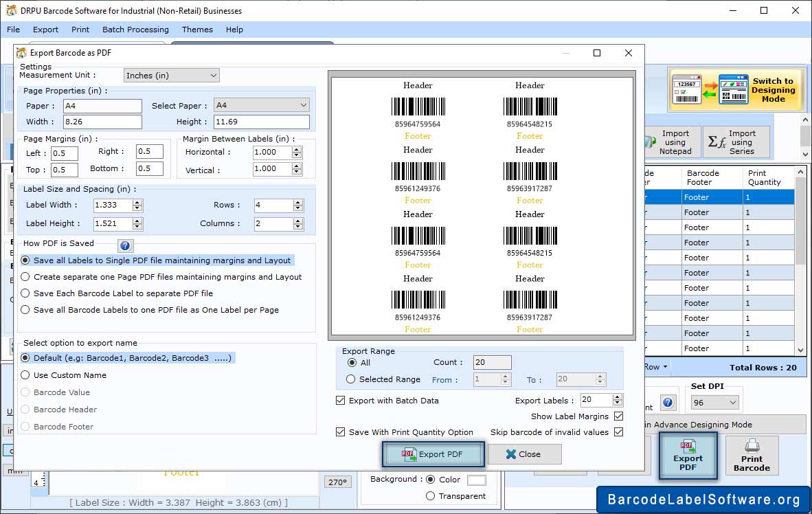This screenshot has height=514, width=812.
Task: Click the DRPU app icon in title bar
Action: (x=11, y=10)
